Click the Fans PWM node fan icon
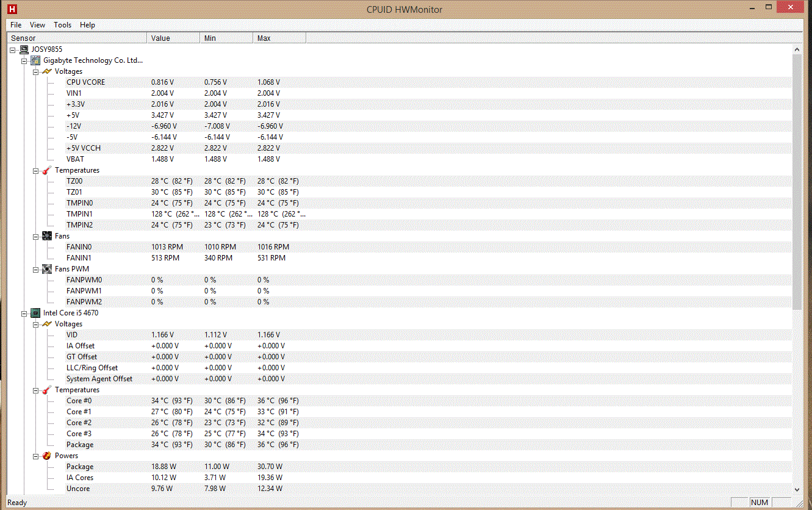This screenshot has height=510, width=812. (x=47, y=269)
